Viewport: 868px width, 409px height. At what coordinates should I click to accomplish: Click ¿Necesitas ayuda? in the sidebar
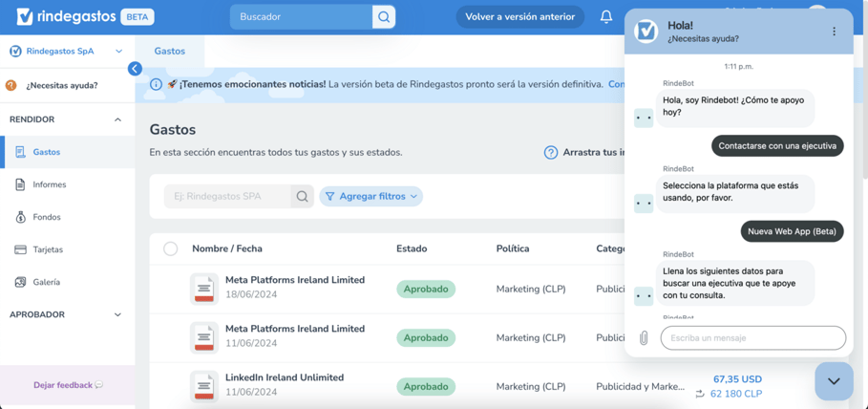(x=62, y=85)
